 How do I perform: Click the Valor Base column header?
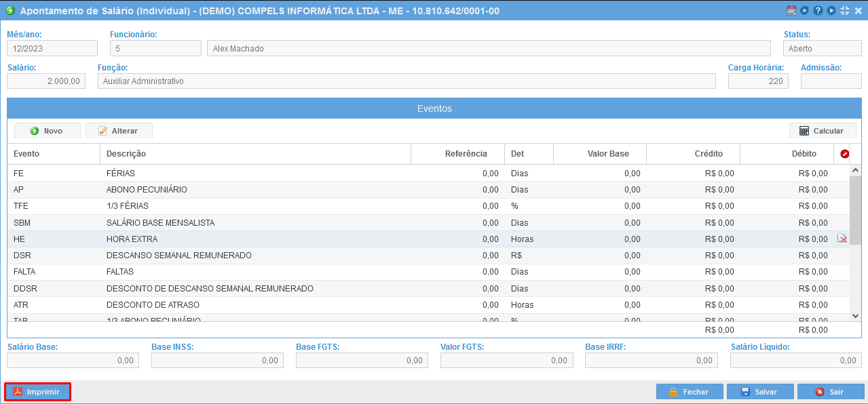pyautogui.click(x=600, y=154)
